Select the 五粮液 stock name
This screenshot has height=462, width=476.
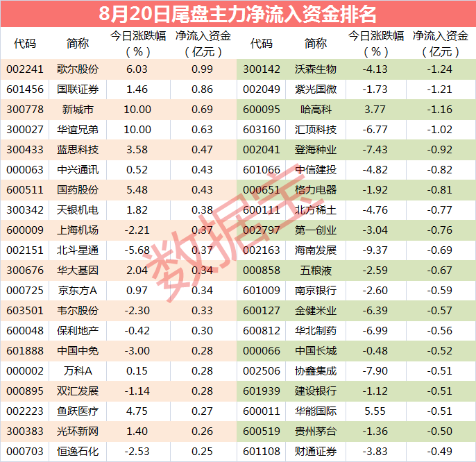316,271
